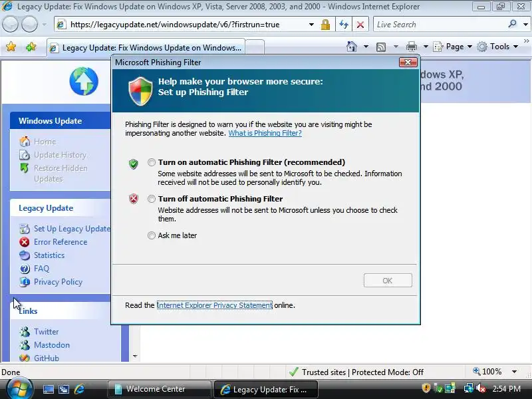The height and width of the screenshot is (399, 532).
Task: Click the Privacy Policy info icon
Action: point(25,282)
